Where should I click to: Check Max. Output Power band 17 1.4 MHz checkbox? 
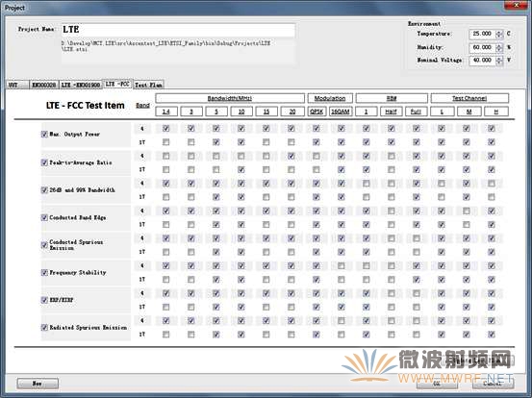(x=165, y=142)
